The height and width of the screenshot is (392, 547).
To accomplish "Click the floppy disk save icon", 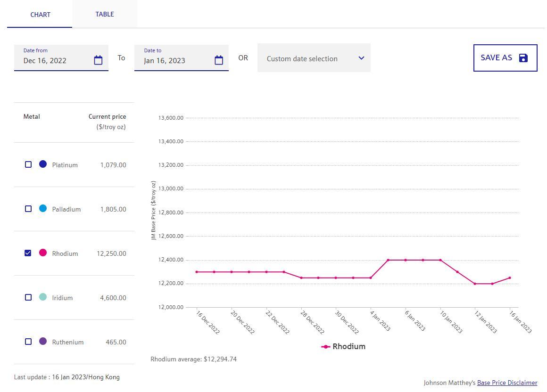I will tap(523, 58).
